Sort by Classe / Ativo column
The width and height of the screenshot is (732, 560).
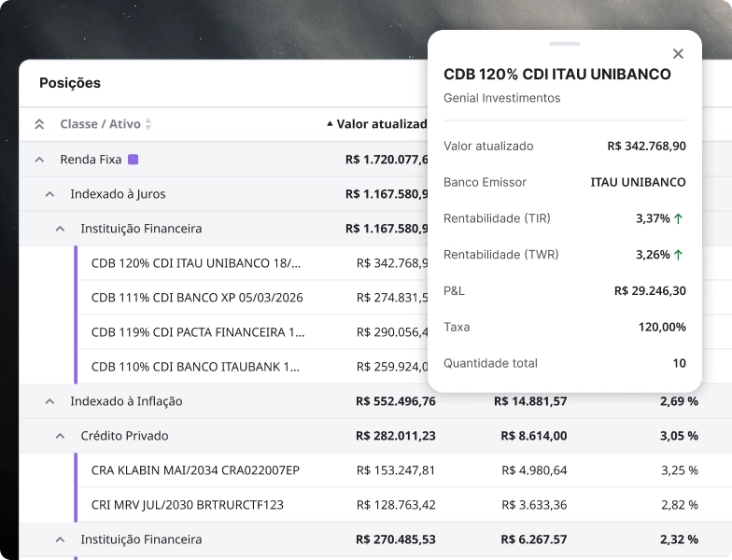[x=106, y=124]
